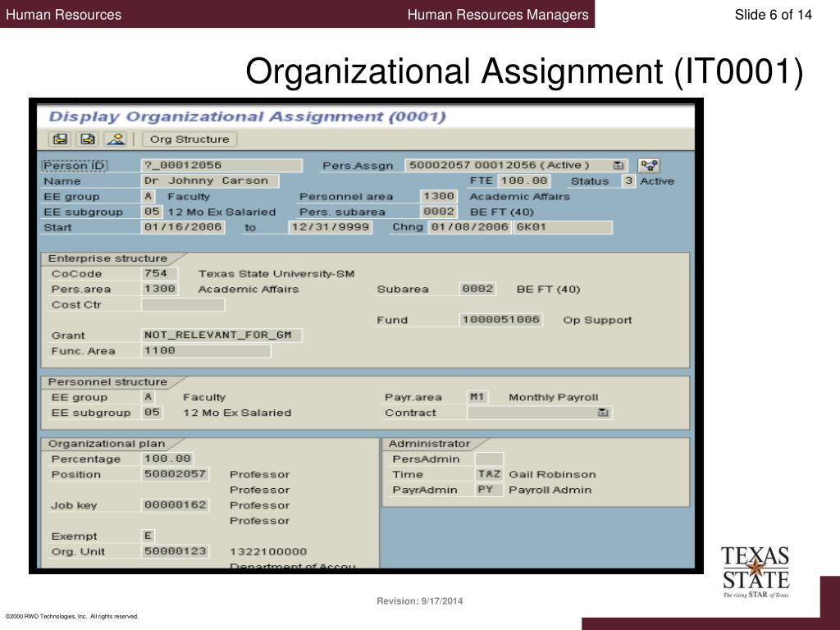Screen dimensions: 840x630
Task: Click the FTE value 100.00
Action: pos(524,181)
